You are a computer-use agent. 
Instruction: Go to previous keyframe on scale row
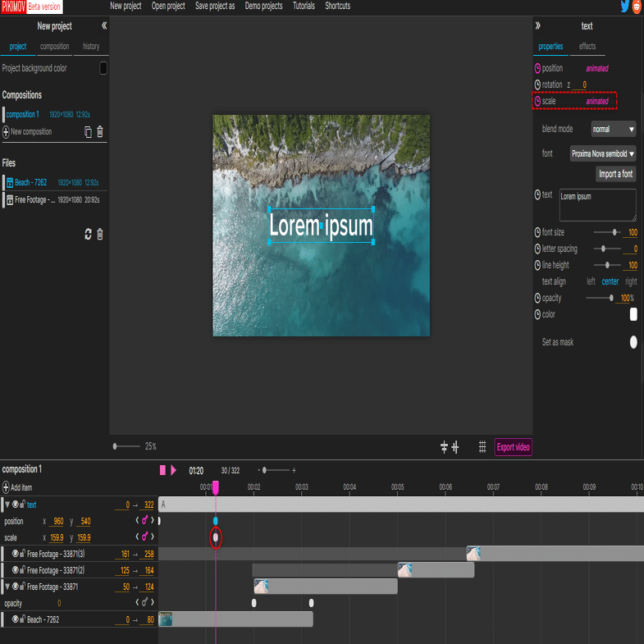pyautogui.click(x=137, y=537)
